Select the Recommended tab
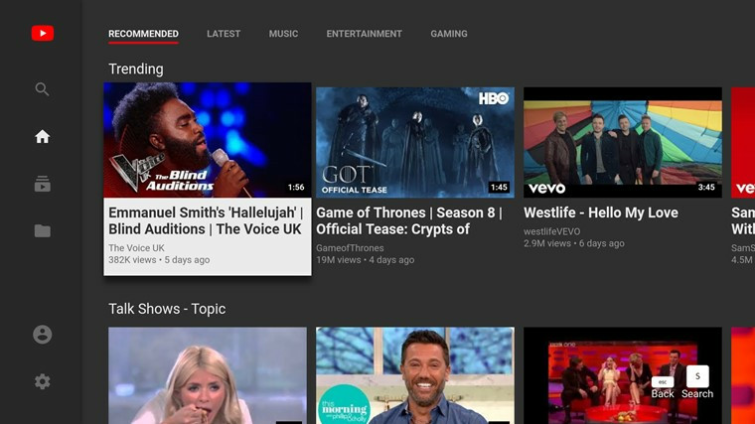The width and height of the screenshot is (755, 424). pyautogui.click(x=143, y=34)
